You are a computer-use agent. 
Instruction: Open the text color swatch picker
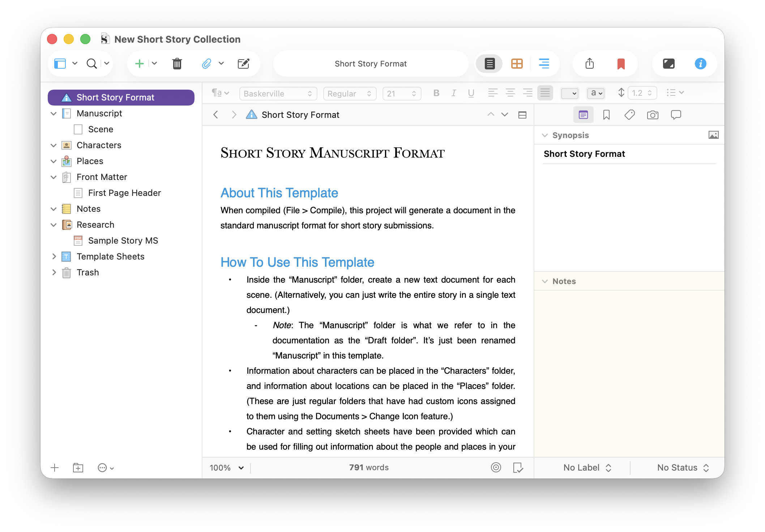coord(569,94)
